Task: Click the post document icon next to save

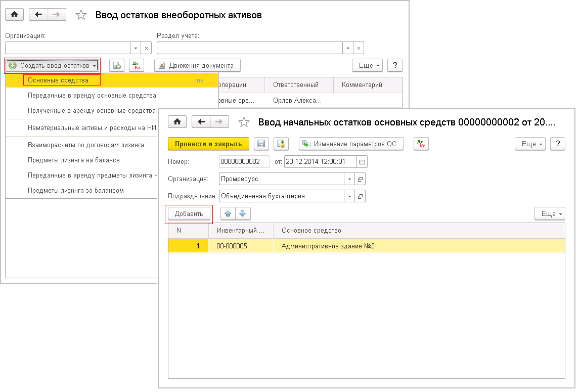Action: click(281, 144)
